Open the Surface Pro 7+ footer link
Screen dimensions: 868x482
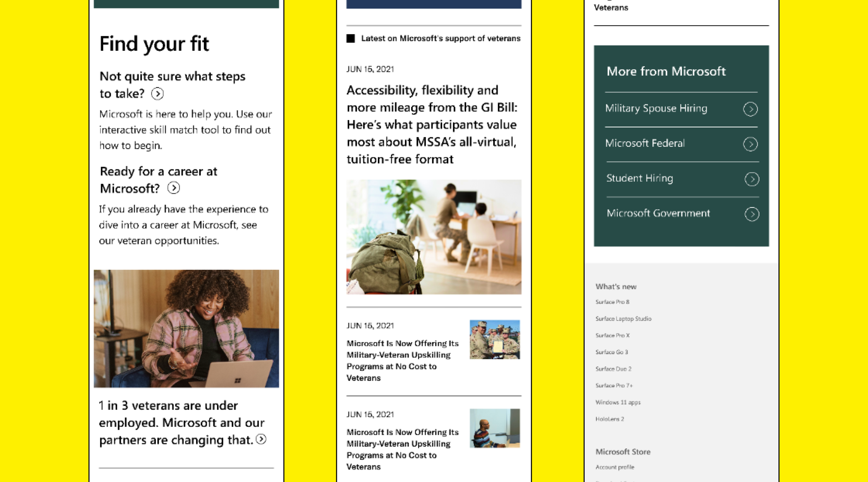(614, 385)
